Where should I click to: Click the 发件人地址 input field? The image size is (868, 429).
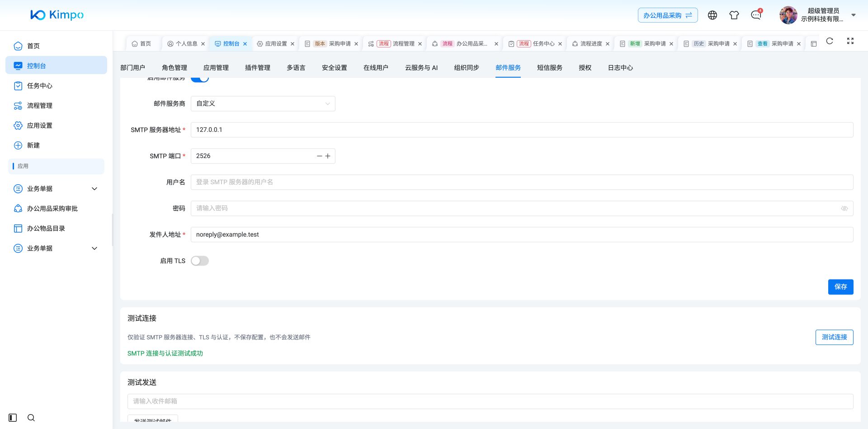(x=522, y=235)
